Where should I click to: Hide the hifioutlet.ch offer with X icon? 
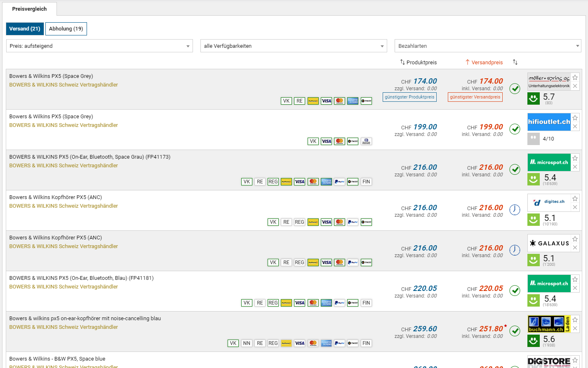575,127
